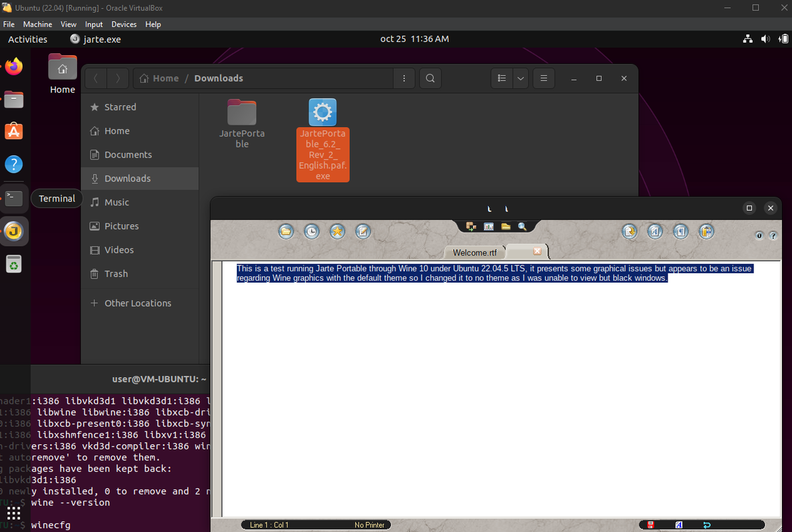Click Home in the Files path bar
Screen dimensions: 792x532
click(159, 78)
